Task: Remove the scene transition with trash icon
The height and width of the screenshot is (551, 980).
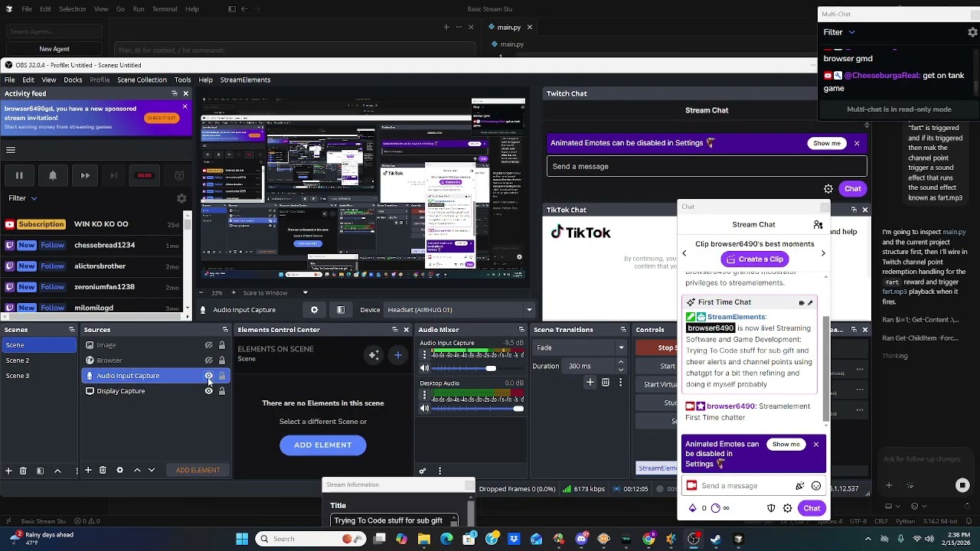Action: click(606, 382)
